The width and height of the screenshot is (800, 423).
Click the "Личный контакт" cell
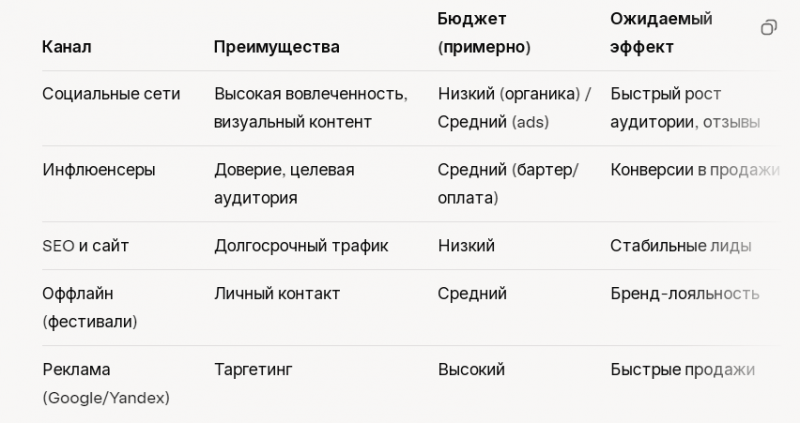pyautogui.click(x=277, y=294)
